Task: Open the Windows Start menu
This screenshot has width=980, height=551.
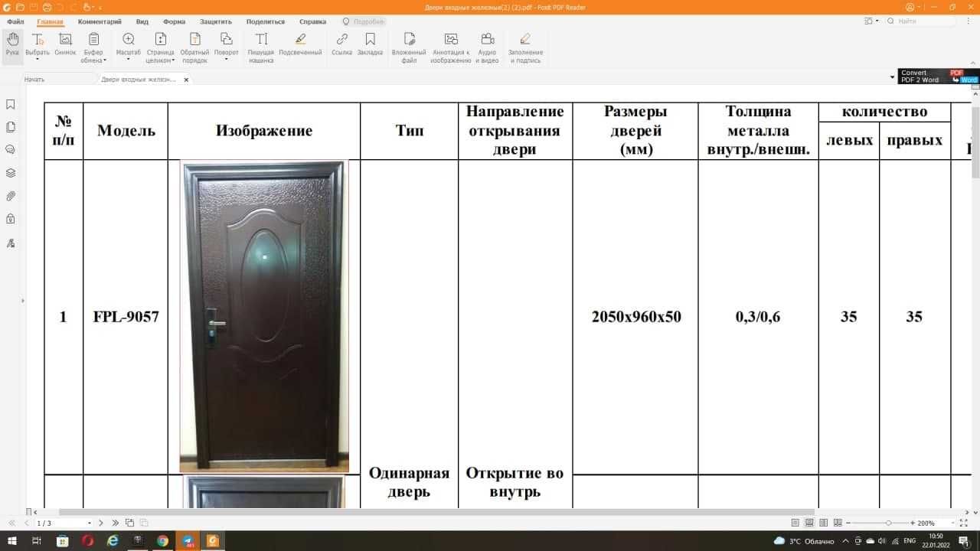Action: (x=11, y=541)
